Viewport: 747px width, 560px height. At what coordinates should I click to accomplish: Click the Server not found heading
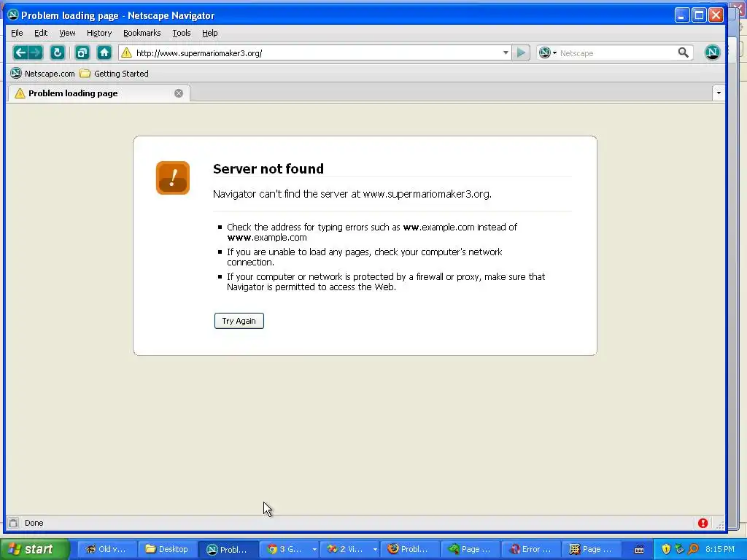click(268, 168)
